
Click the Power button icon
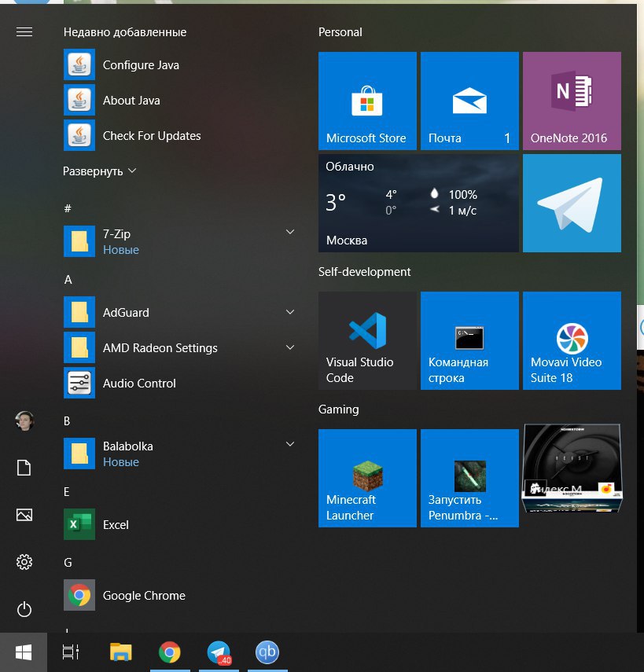pos(24,609)
